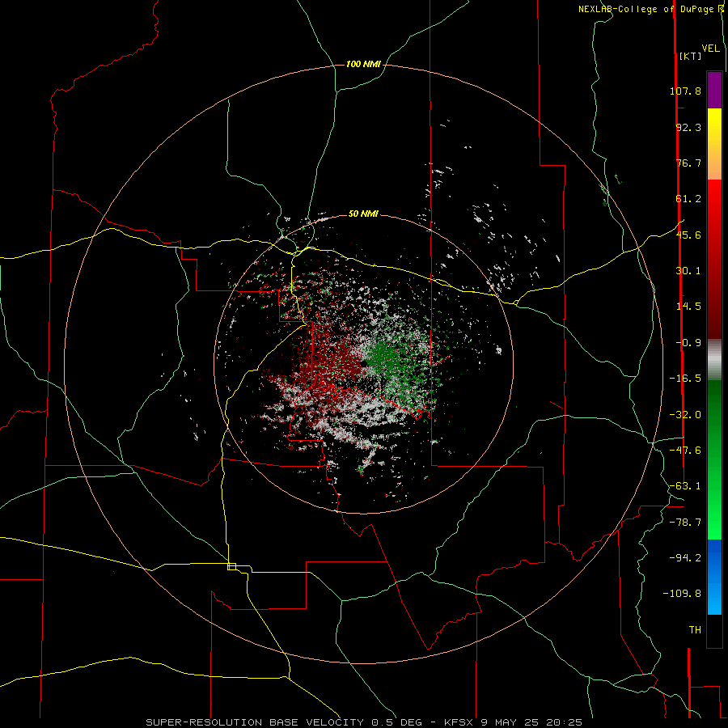The width and height of the screenshot is (728, 728).
Task: Click the small yellow square highway junction marker
Action: pos(231,566)
